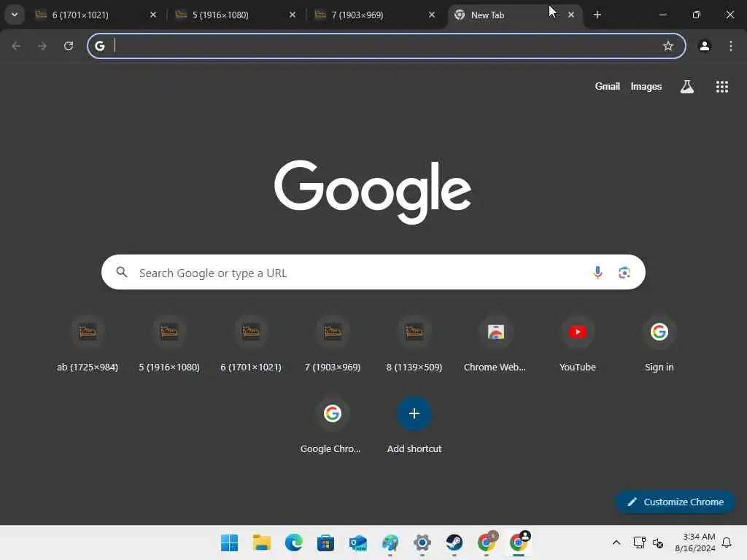Open the Paint app in taskbar
This screenshot has width=747, height=560.
(x=390, y=542)
